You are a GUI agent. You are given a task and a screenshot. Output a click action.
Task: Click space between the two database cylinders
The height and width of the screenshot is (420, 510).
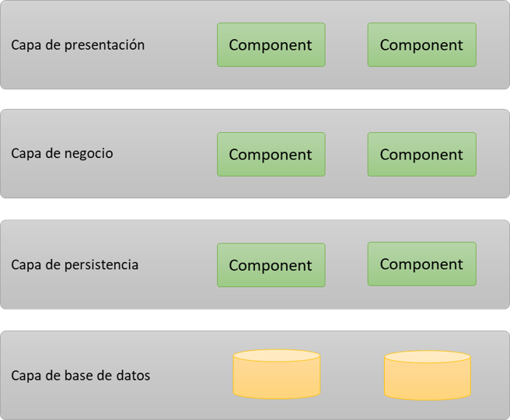point(351,375)
